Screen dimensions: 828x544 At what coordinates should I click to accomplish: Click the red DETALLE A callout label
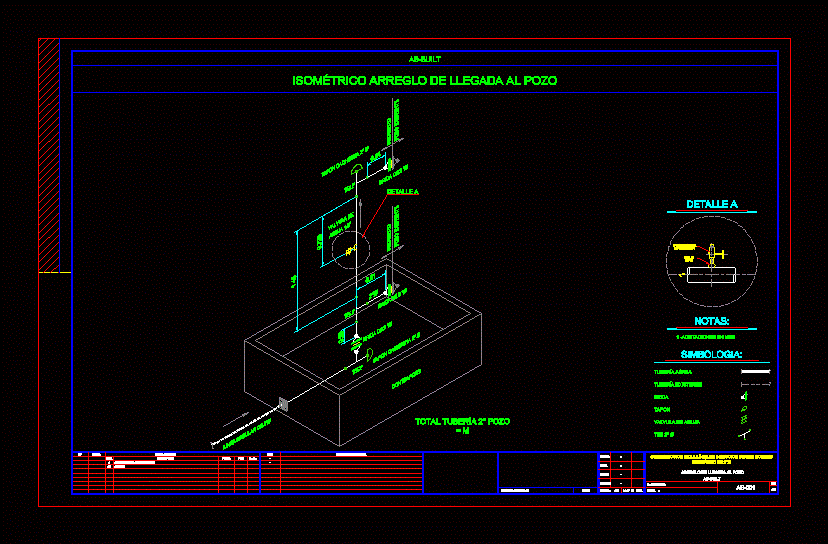click(403, 191)
